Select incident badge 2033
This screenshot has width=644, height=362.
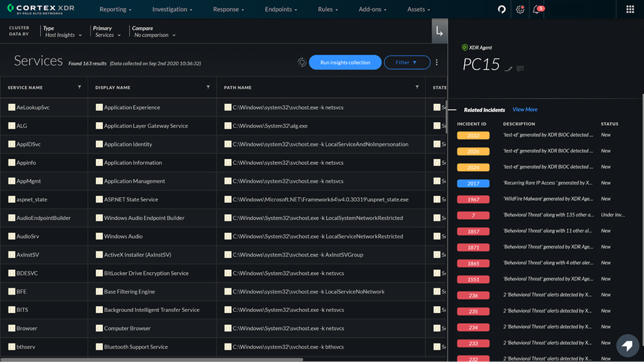coord(472,135)
